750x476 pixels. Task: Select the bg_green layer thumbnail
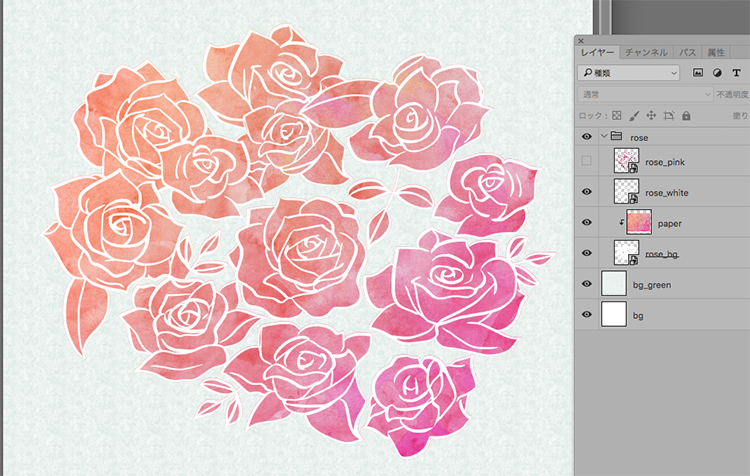(x=614, y=283)
